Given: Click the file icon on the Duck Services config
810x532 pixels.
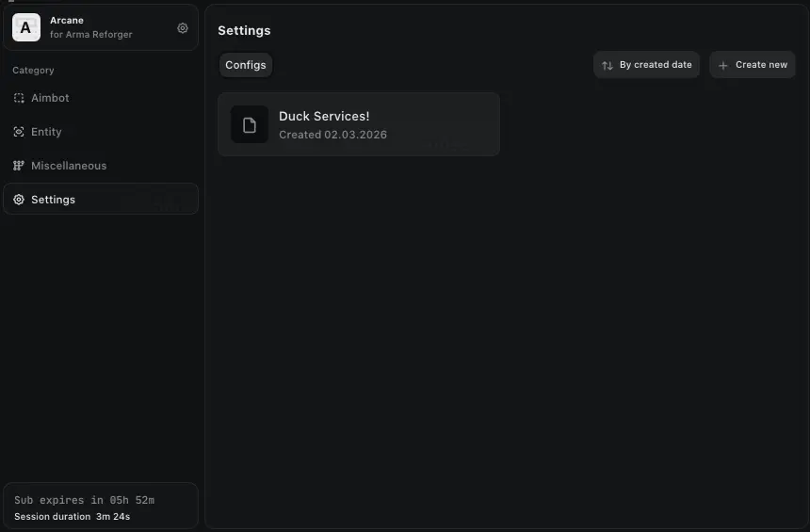Looking at the screenshot, I should (x=250, y=124).
